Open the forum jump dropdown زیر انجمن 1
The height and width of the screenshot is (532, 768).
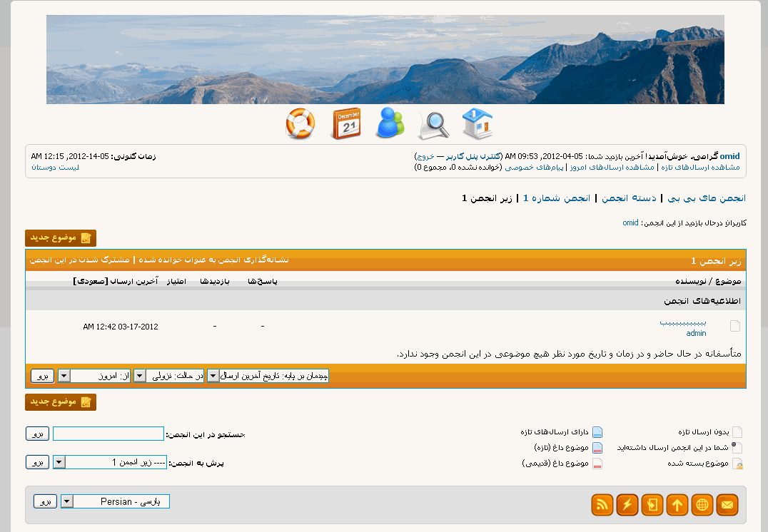[111, 462]
